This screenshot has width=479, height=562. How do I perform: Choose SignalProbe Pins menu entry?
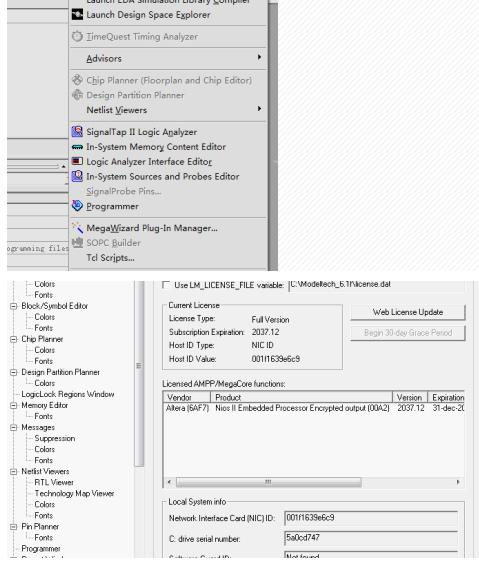pyautogui.click(x=168, y=191)
